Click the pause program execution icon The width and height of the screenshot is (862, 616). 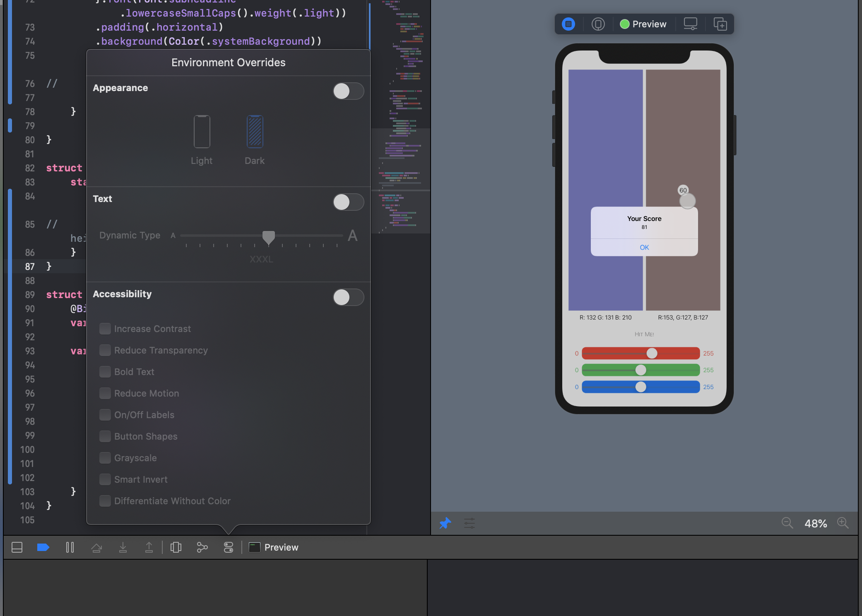(x=70, y=547)
